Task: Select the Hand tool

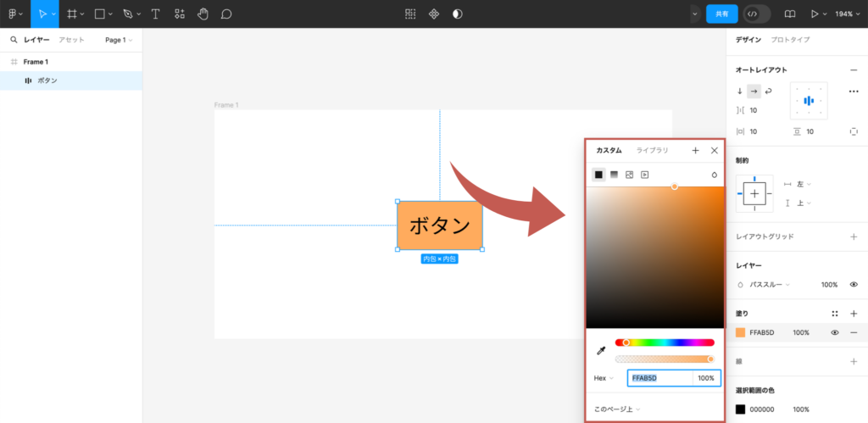Action: pyautogui.click(x=203, y=14)
